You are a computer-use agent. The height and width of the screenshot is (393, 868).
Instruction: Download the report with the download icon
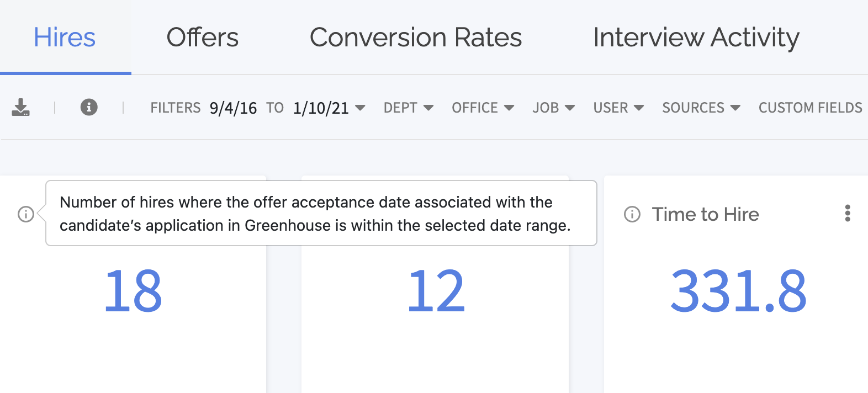click(x=21, y=107)
